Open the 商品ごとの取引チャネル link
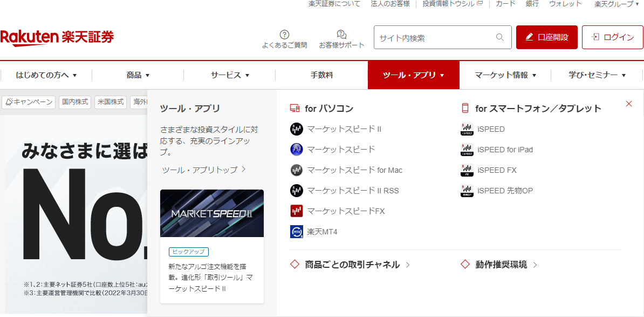The height and width of the screenshot is (317, 644). click(352, 265)
